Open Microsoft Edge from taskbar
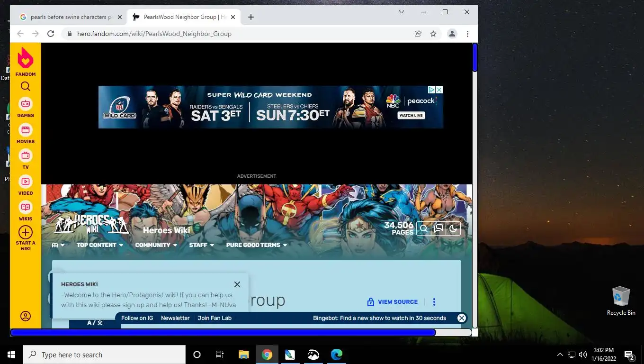The height and width of the screenshot is (364, 644). [337, 355]
